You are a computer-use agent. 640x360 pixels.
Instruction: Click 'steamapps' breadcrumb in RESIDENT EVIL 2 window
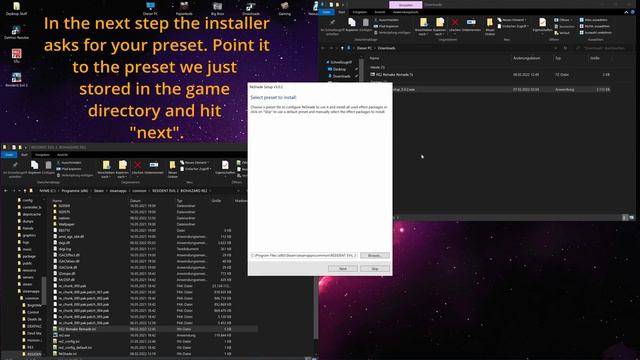(118, 191)
